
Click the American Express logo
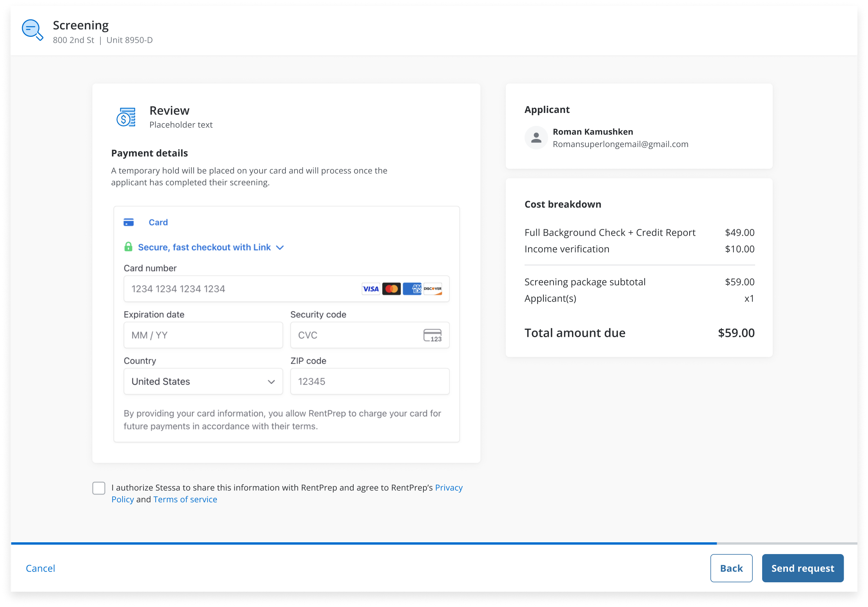pyautogui.click(x=412, y=289)
